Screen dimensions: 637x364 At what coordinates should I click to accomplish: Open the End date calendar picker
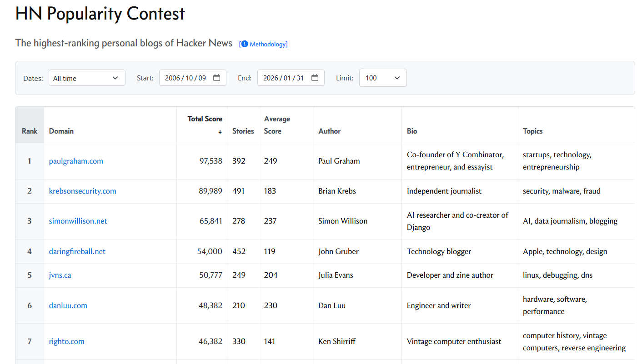point(315,78)
